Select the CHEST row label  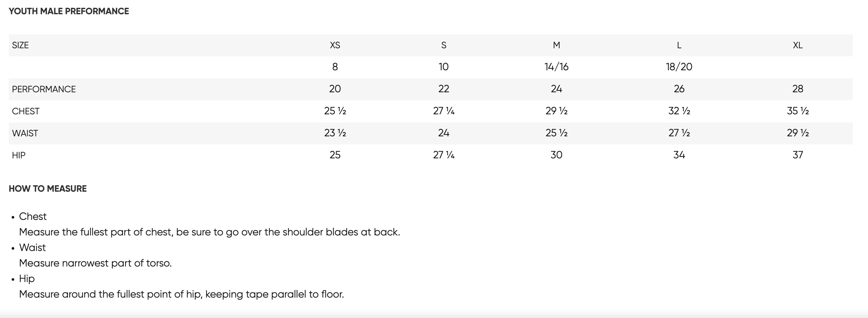26,111
